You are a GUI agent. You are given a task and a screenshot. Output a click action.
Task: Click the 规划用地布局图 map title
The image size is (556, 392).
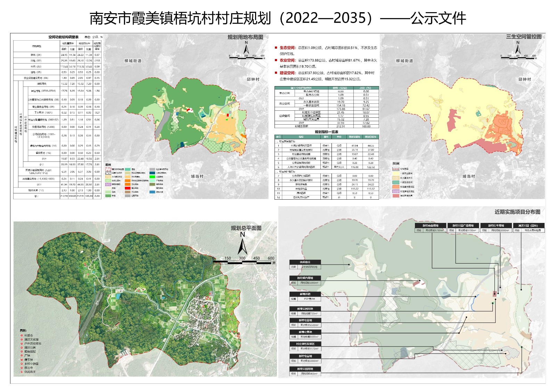[245, 37]
